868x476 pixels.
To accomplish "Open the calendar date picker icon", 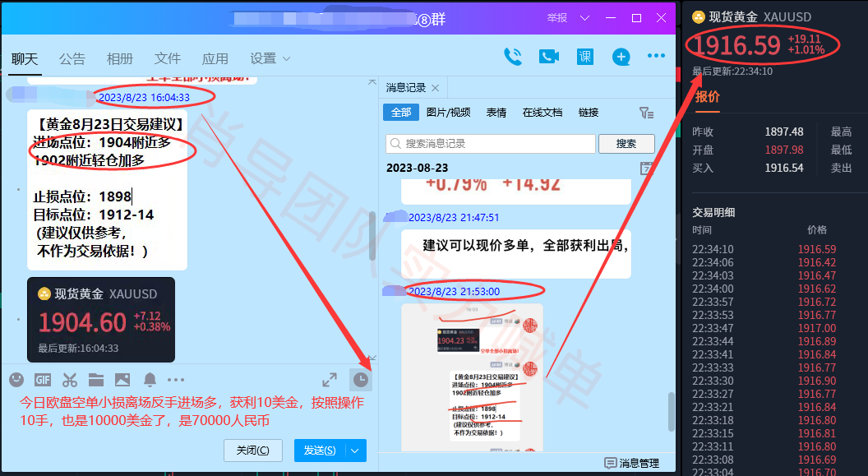I will click(647, 169).
